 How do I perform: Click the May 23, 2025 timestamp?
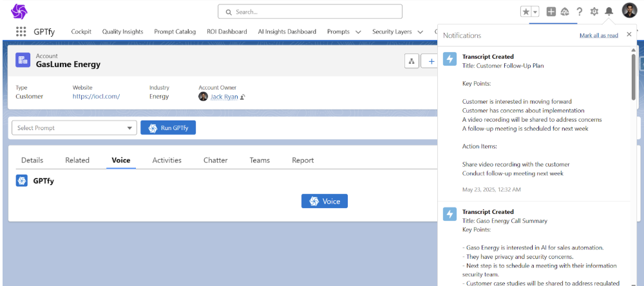point(491,190)
